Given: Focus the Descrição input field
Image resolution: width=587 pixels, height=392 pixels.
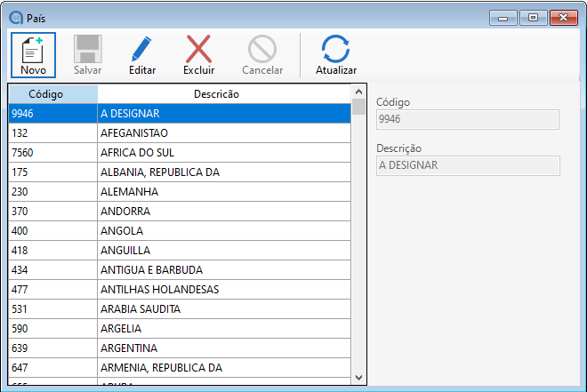Looking at the screenshot, I should [x=468, y=165].
